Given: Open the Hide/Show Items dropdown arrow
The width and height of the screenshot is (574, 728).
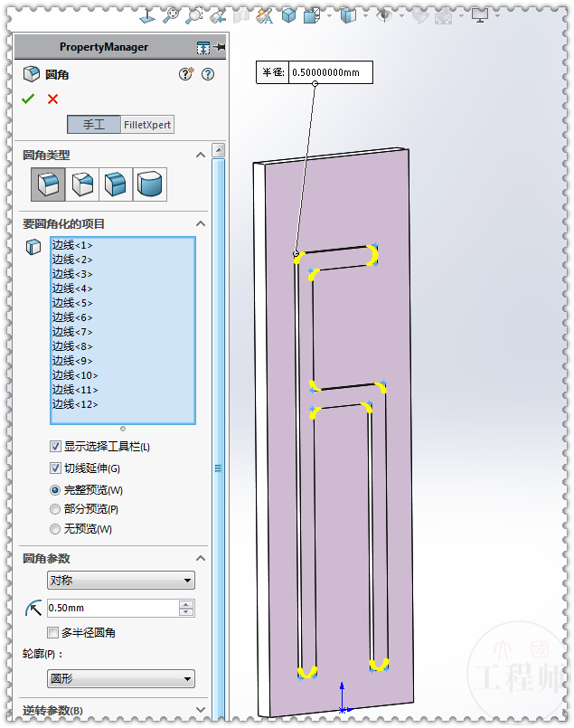Looking at the screenshot, I should pos(401,15).
